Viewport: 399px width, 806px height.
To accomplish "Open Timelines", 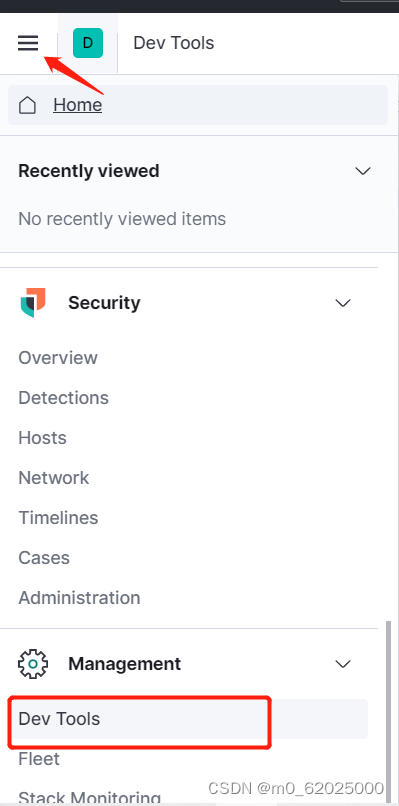I will tap(59, 518).
